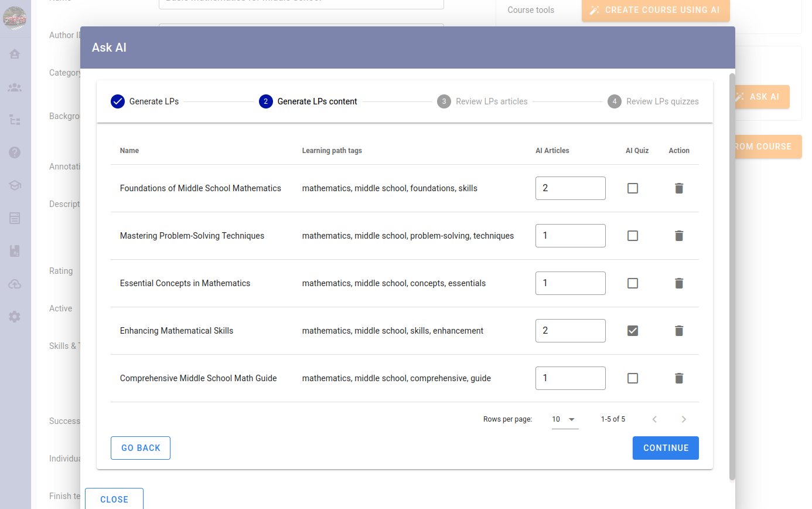Viewport: 812px width, 509px height.
Task: Open the Rows per page dropdown
Action: (x=565, y=419)
